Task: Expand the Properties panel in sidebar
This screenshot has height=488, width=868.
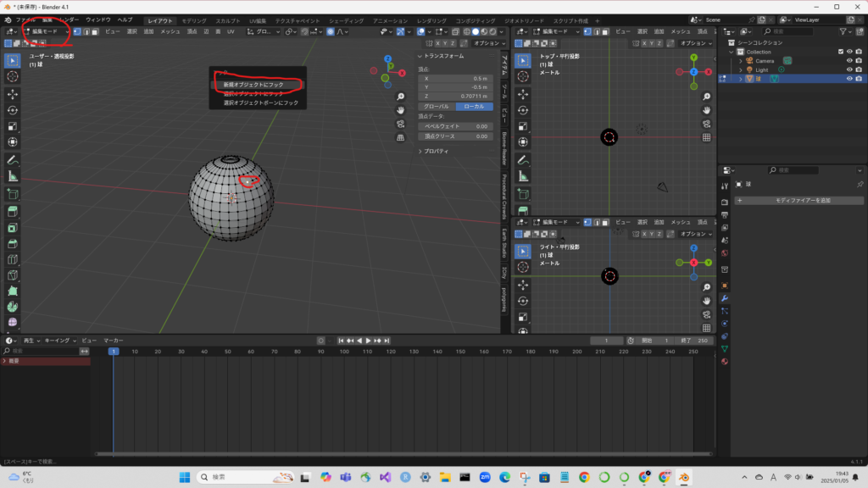Action: coord(437,151)
